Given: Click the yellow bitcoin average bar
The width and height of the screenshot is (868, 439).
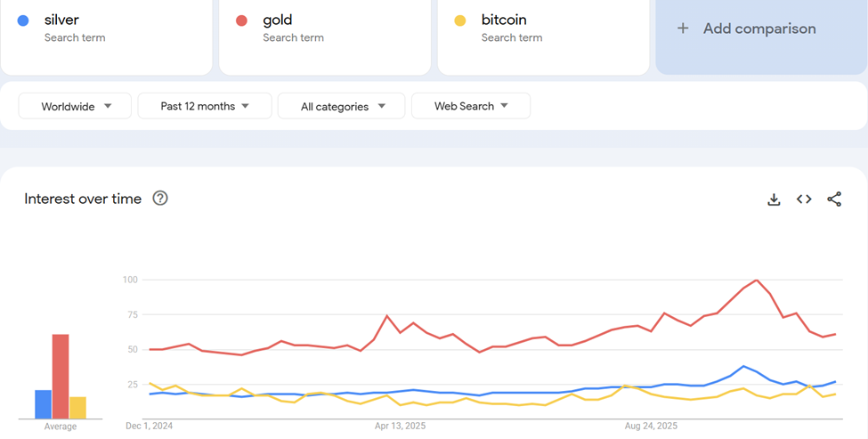Looking at the screenshot, I should click(x=77, y=408).
